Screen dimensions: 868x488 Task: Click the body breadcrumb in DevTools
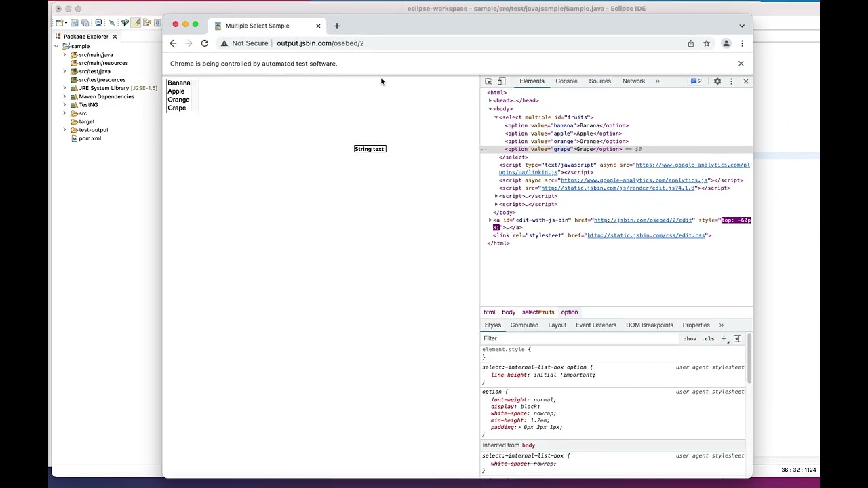[509, 312]
